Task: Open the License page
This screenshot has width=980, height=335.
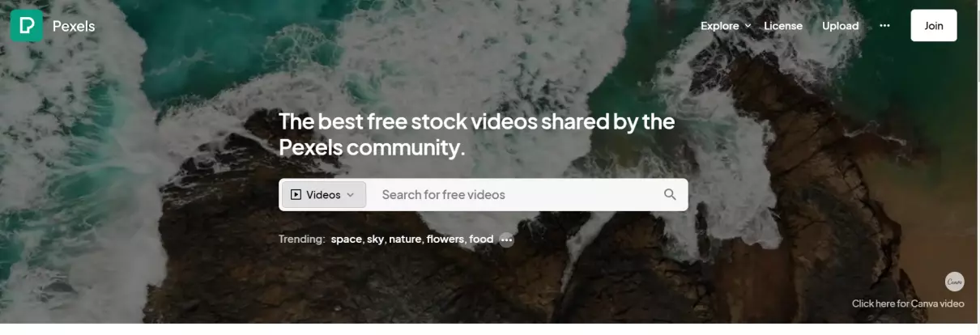Action: point(783,26)
